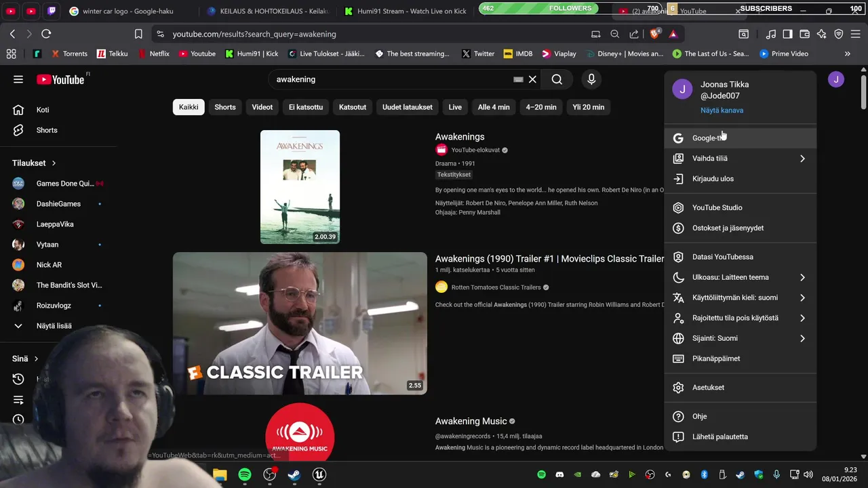Open the YouTube hamburger guide menu

(x=18, y=79)
